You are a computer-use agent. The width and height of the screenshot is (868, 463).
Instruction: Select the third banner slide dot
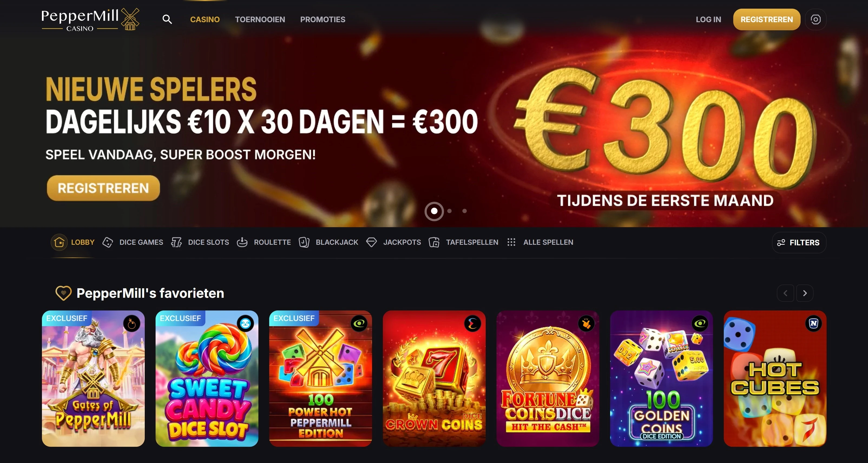(464, 211)
